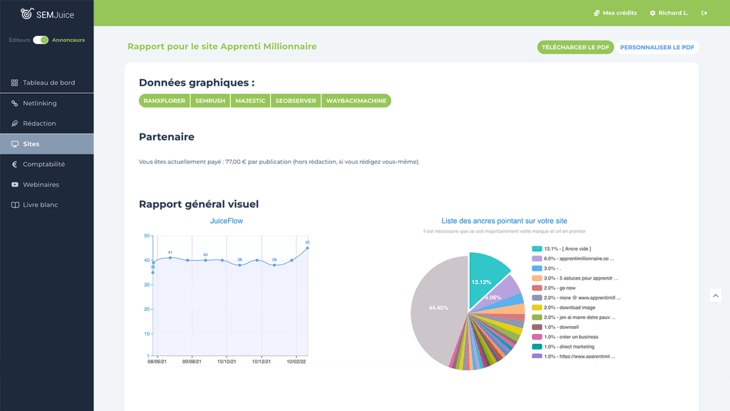Viewport: 730px width, 411px height.
Task: Toggle legend swatch for download image
Action: click(x=537, y=307)
